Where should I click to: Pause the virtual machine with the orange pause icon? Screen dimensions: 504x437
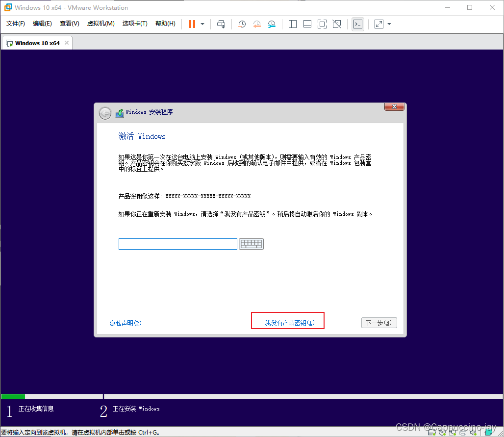[x=192, y=24]
